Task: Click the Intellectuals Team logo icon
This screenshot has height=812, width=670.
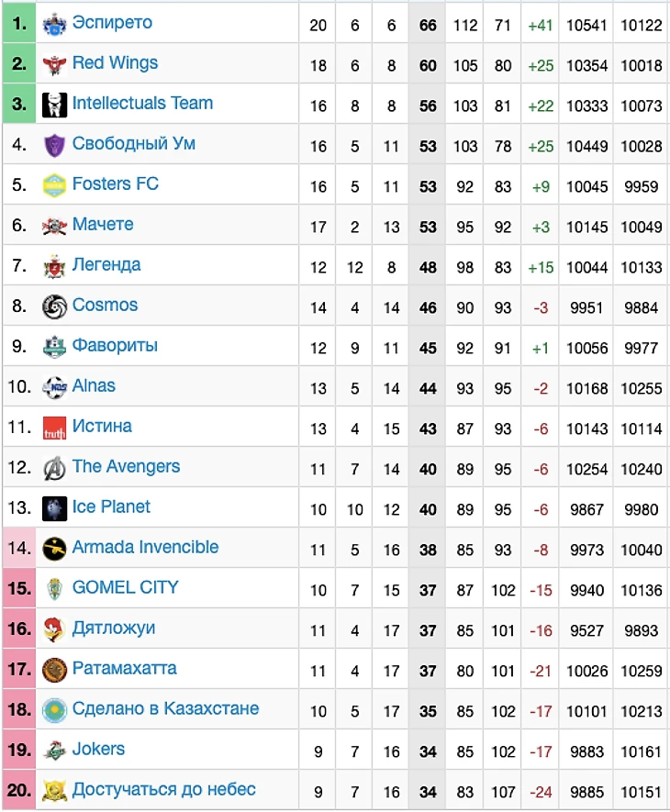Action: click(55, 106)
